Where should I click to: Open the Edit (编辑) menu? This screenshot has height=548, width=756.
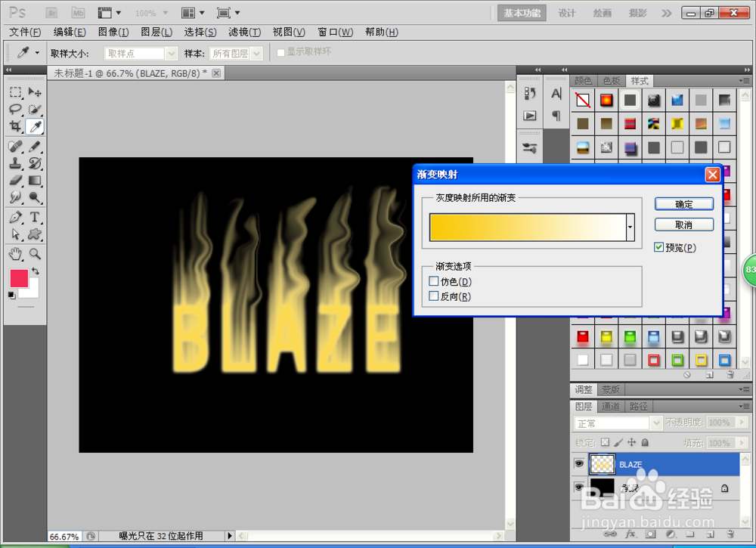click(x=70, y=32)
